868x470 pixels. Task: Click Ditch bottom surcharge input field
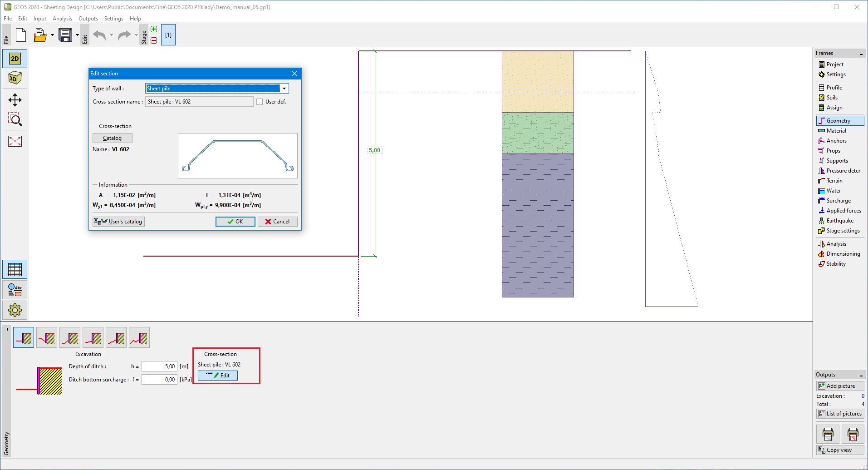tap(159, 380)
